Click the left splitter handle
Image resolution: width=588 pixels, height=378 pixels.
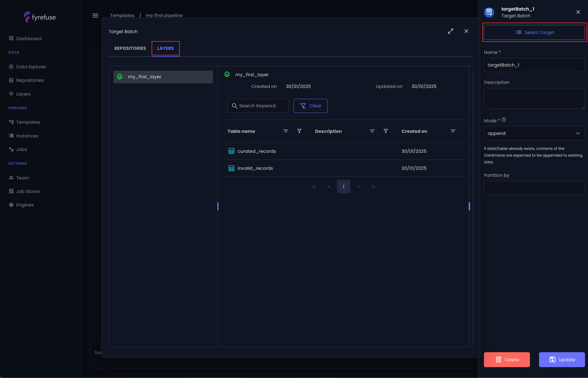pos(218,206)
